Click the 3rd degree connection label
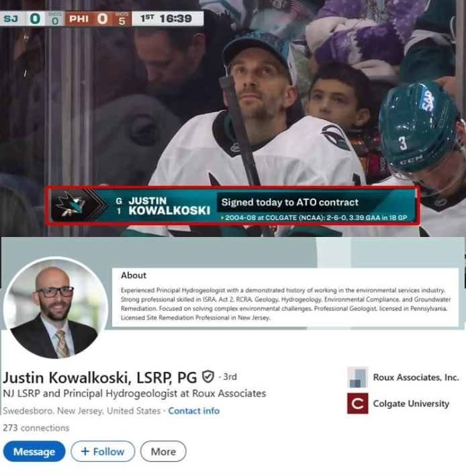 tap(230, 377)
